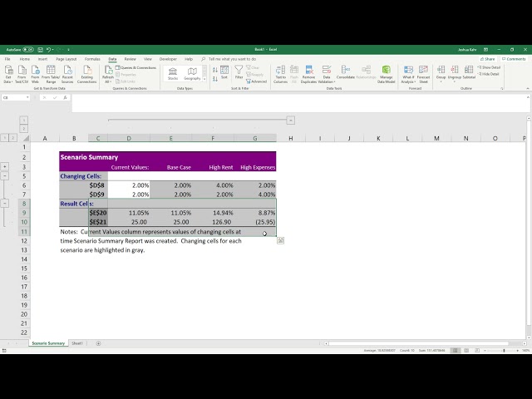Create a Forecast Sheet
The height and width of the screenshot is (399, 532).
(423, 74)
